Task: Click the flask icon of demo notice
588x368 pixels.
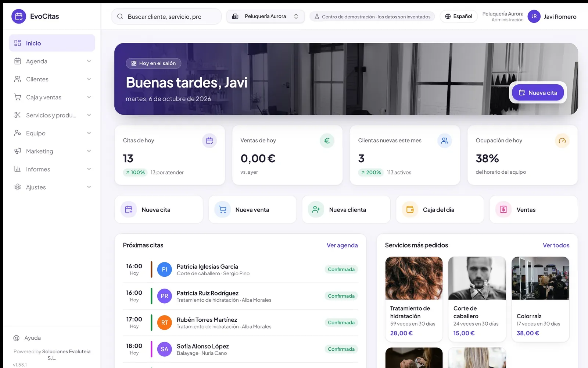Action: (317, 17)
